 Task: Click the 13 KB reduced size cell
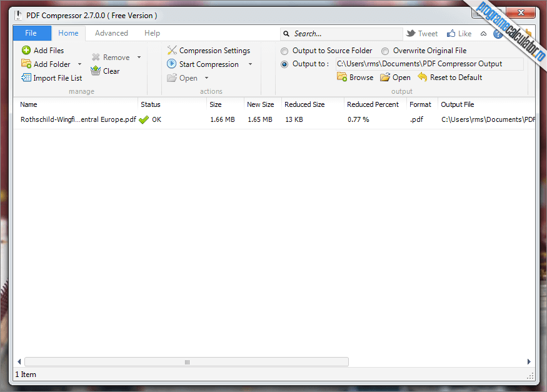point(294,119)
